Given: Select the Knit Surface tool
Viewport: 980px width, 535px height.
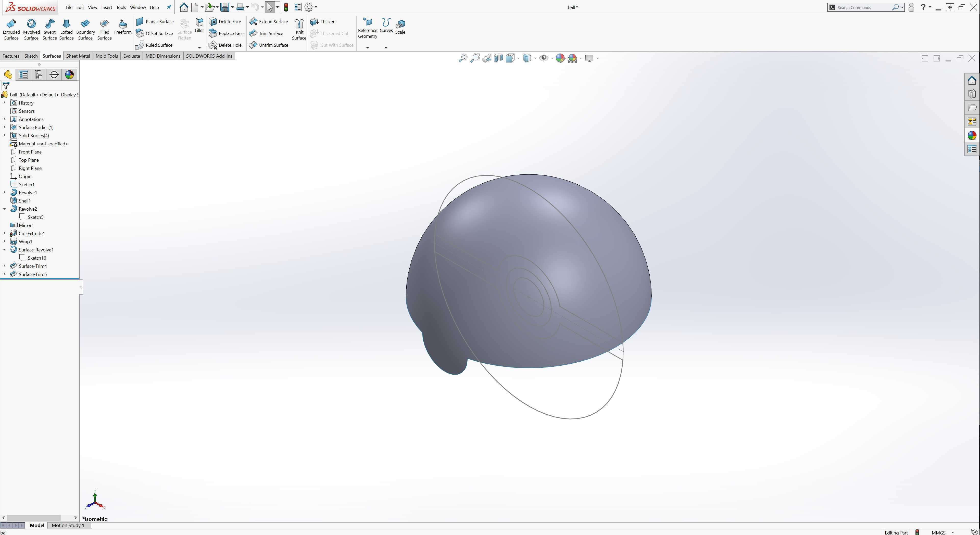Looking at the screenshot, I should tap(299, 30).
